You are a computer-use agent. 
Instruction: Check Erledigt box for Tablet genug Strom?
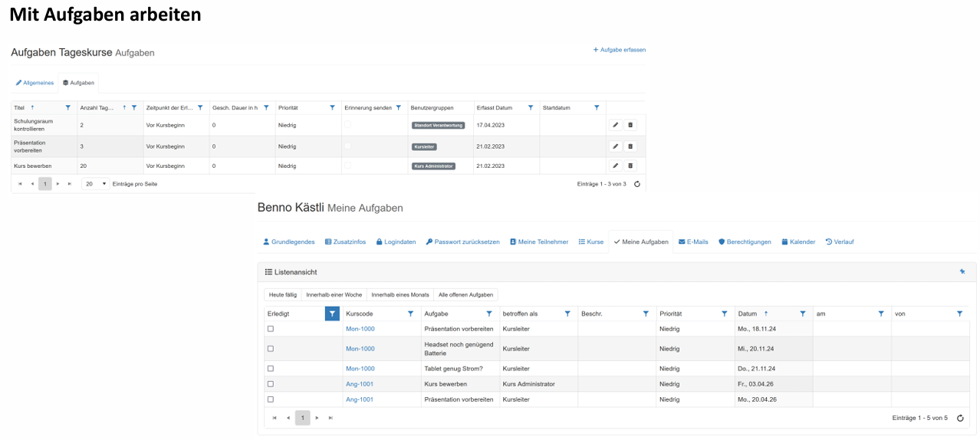270,369
